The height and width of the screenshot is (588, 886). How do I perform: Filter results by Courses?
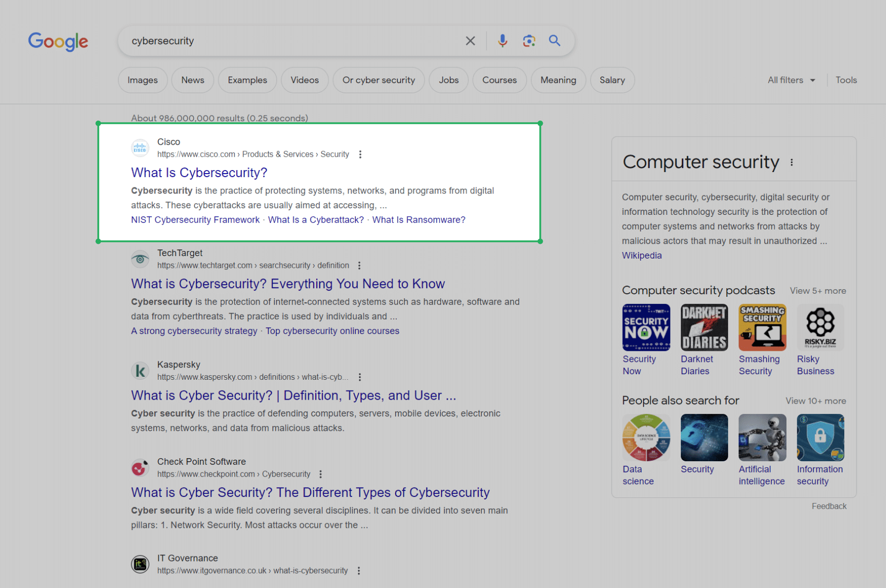click(x=499, y=80)
